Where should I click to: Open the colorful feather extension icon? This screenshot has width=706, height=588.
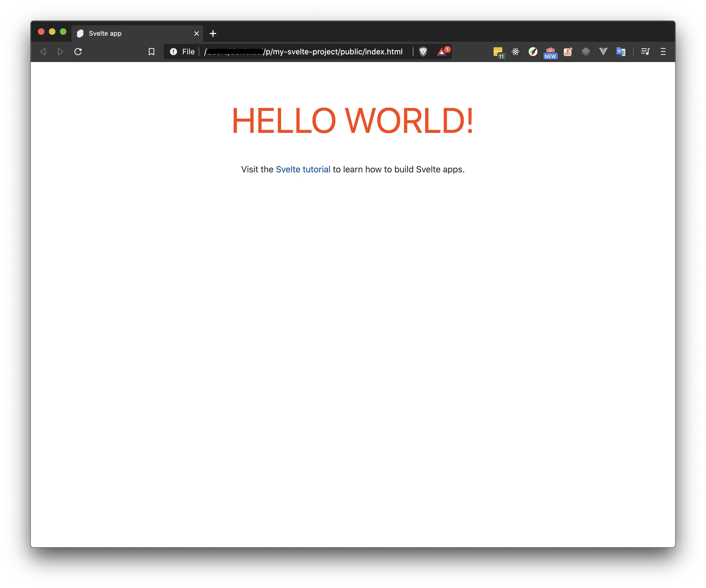pos(533,51)
